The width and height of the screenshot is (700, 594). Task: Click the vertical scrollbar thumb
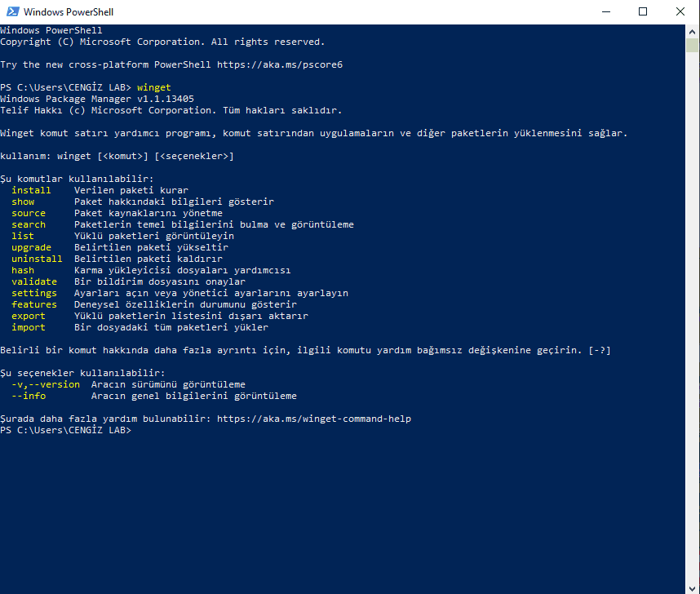tap(692, 45)
